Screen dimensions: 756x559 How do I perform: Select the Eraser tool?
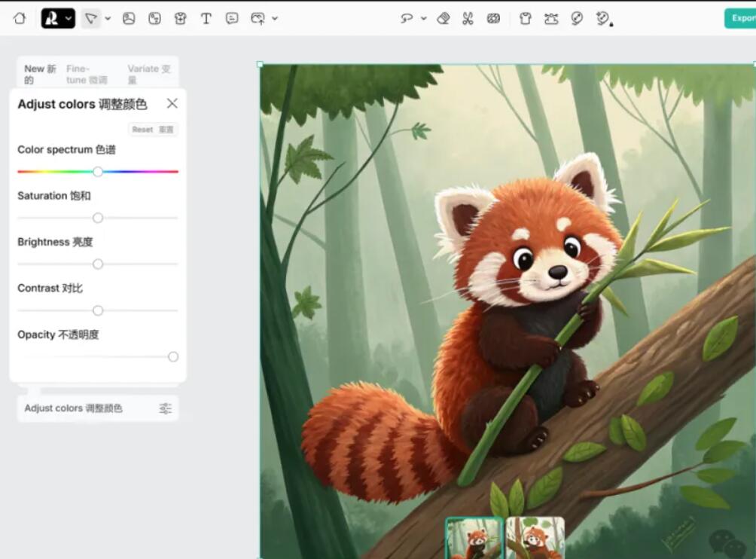pyautogui.click(x=444, y=18)
